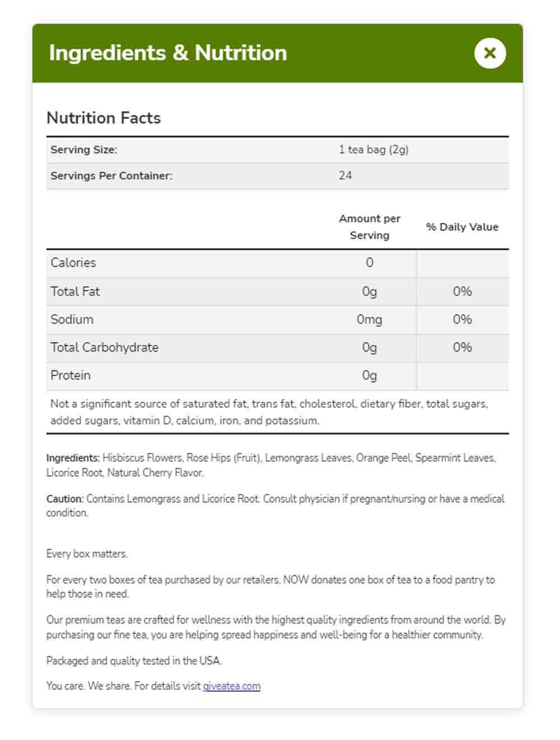Click the servings value 24

tap(346, 175)
